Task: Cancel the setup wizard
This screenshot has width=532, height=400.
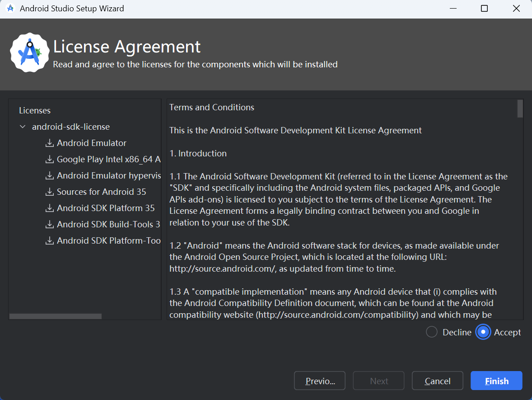Action: 437,381
